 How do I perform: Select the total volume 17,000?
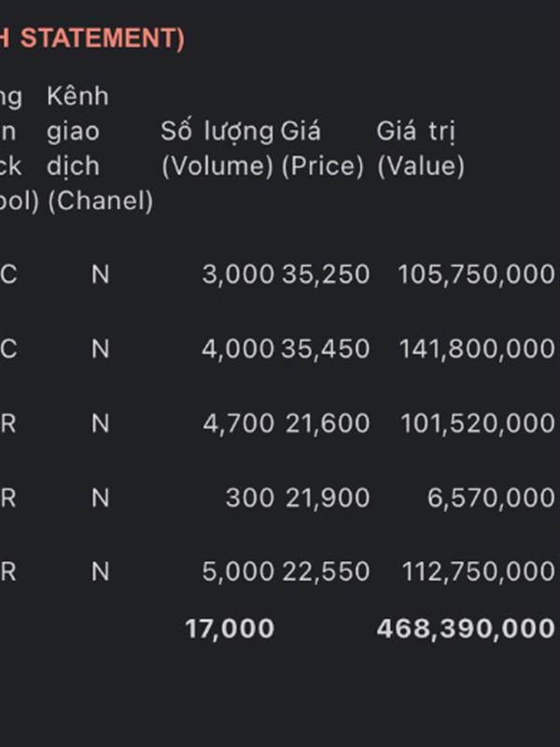click(x=230, y=628)
